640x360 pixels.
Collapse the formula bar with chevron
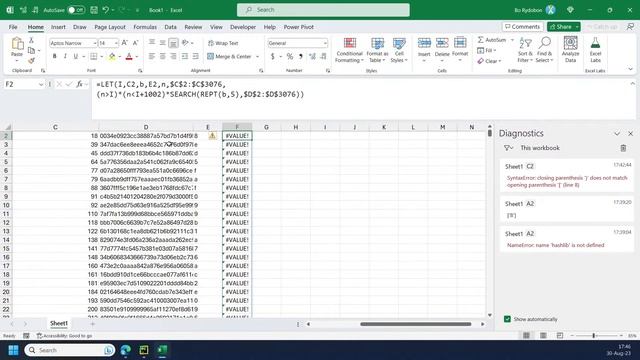(633, 83)
